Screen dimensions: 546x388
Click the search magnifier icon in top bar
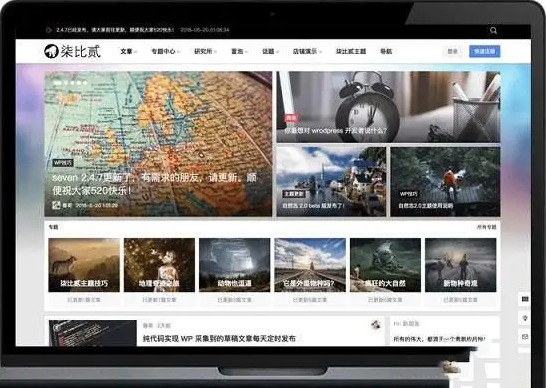coord(493,30)
